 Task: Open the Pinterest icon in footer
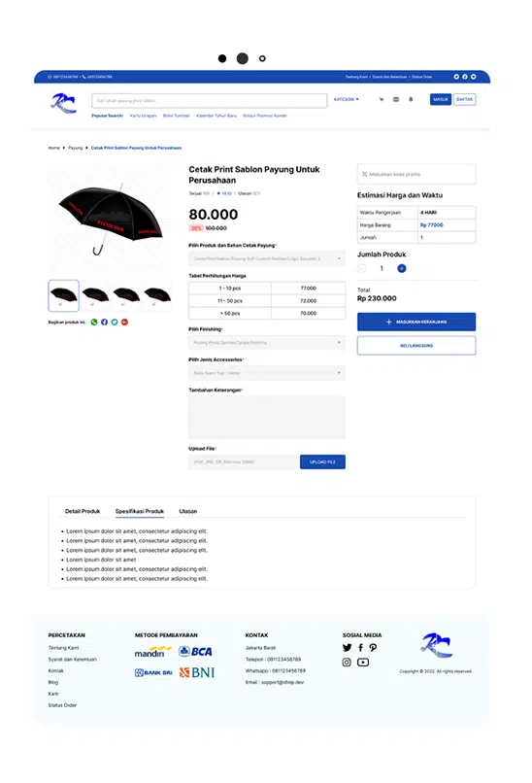coord(373,648)
